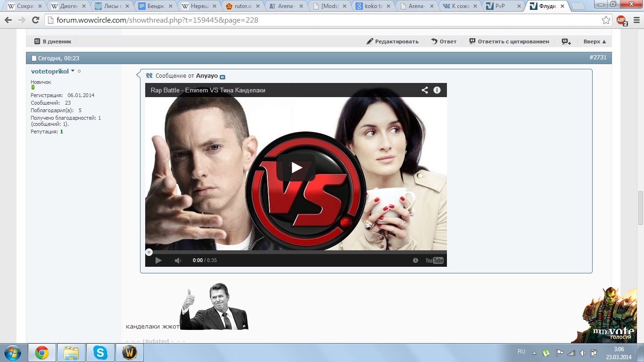Image resolution: width=644 pixels, height=362 pixels.
Task: Open post permalink #2731
Action: (x=598, y=58)
